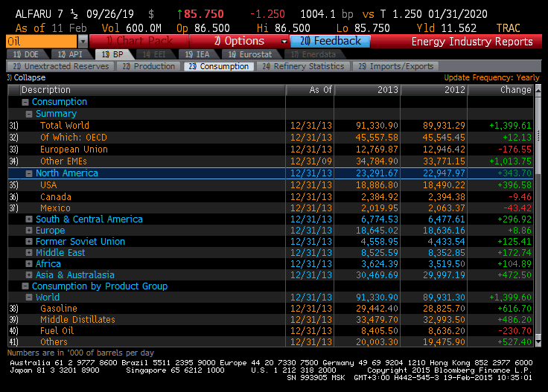The image size is (548, 392).
Task: Switch to the DOE tab
Action: coord(26,54)
